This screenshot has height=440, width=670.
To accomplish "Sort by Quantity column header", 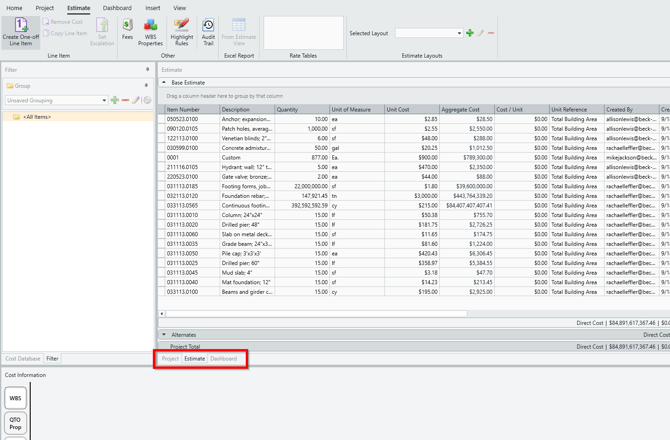I will pos(302,109).
